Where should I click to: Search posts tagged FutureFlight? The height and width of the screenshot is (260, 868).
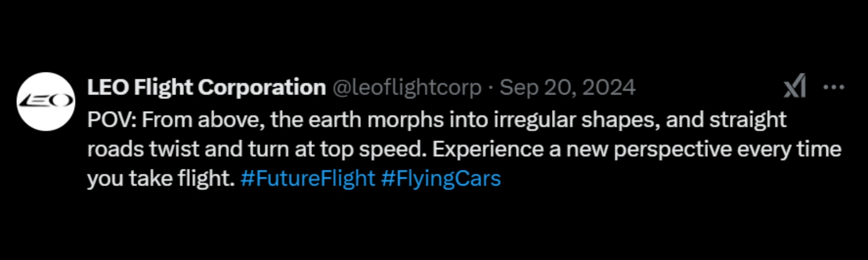click(x=307, y=179)
